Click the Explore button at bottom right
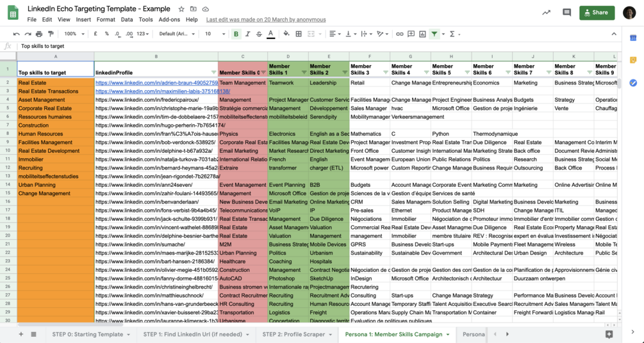This screenshot has width=644, height=343. [609, 335]
